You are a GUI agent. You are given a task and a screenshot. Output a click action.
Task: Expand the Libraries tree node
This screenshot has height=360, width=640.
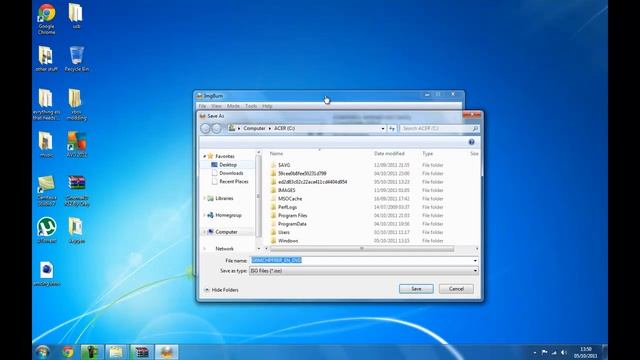pos(204,198)
